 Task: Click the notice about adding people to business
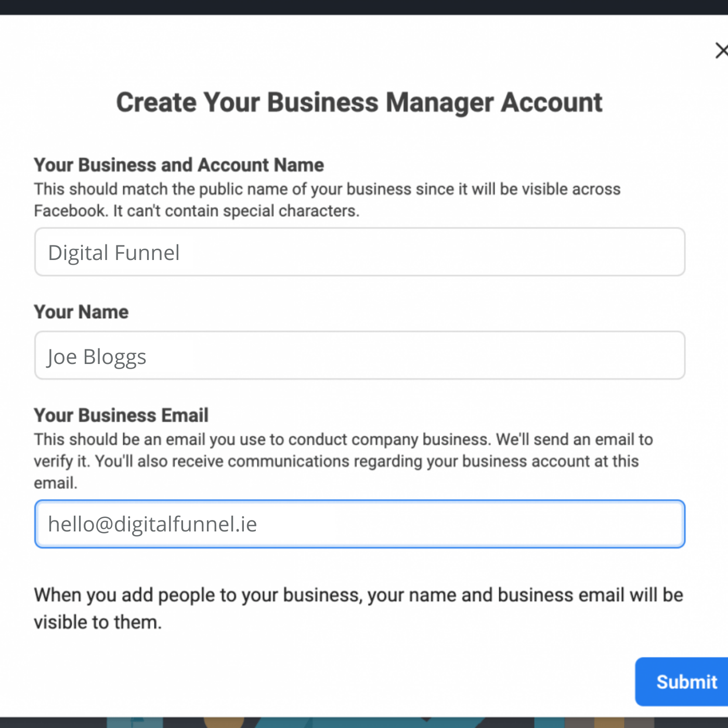(359, 608)
